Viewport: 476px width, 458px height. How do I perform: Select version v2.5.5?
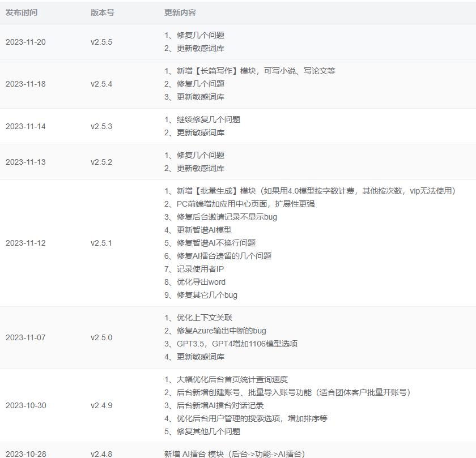click(101, 42)
